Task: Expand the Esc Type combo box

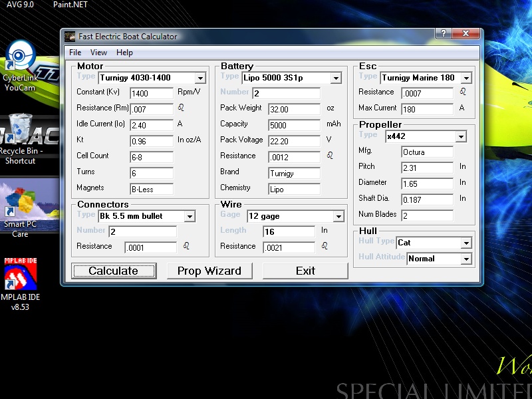Action: click(x=465, y=78)
